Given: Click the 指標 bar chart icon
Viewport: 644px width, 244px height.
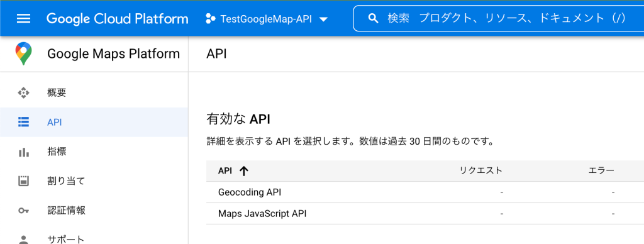Looking at the screenshot, I should (x=23, y=152).
